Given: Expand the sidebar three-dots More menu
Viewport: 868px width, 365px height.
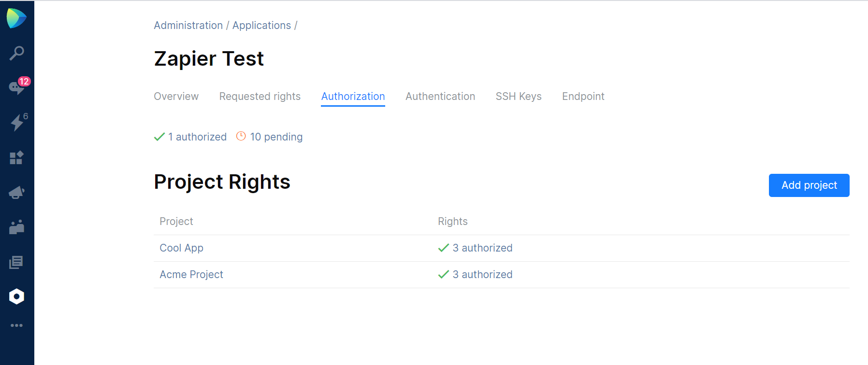Looking at the screenshot, I should 16,325.
